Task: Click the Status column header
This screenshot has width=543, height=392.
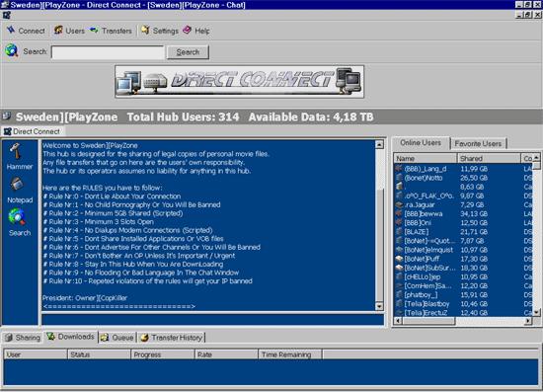Action: [x=99, y=354]
